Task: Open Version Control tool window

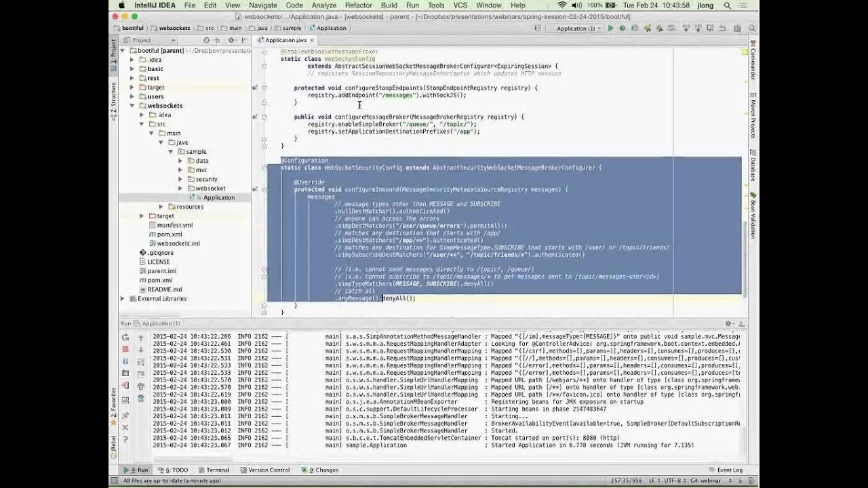Action: pos(264,470)
